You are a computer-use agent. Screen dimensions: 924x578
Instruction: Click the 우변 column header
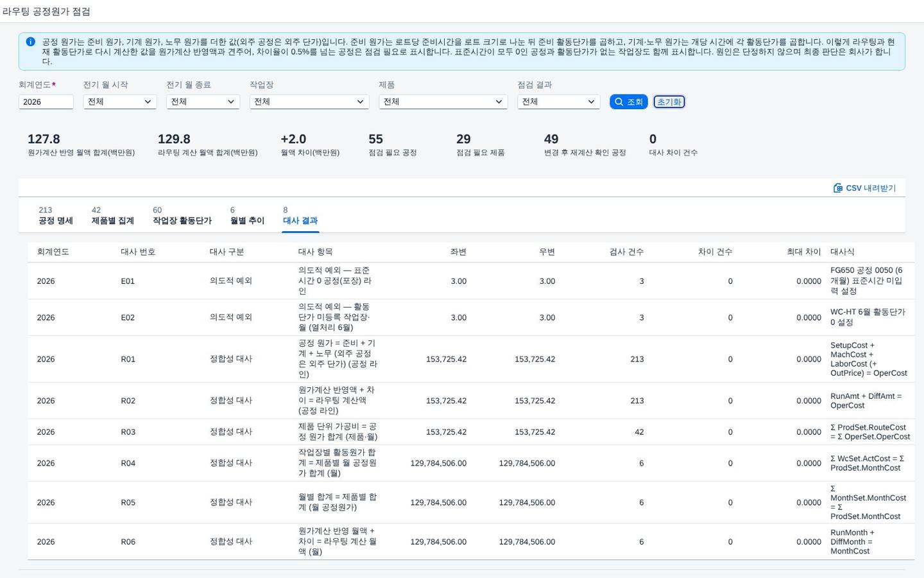pyautogui.click(x=547, y=252)
